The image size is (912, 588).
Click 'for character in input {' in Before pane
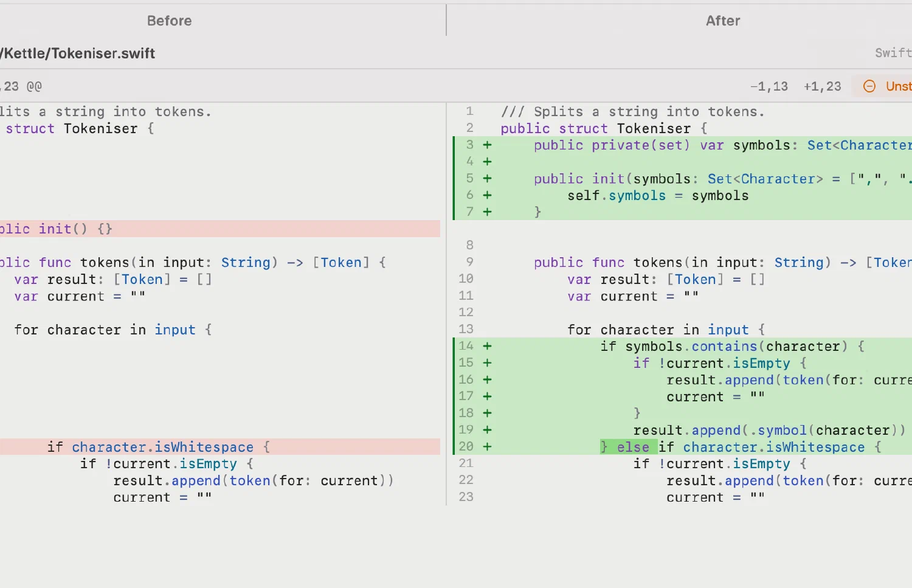pyautogui.click(x=113, y=330)
